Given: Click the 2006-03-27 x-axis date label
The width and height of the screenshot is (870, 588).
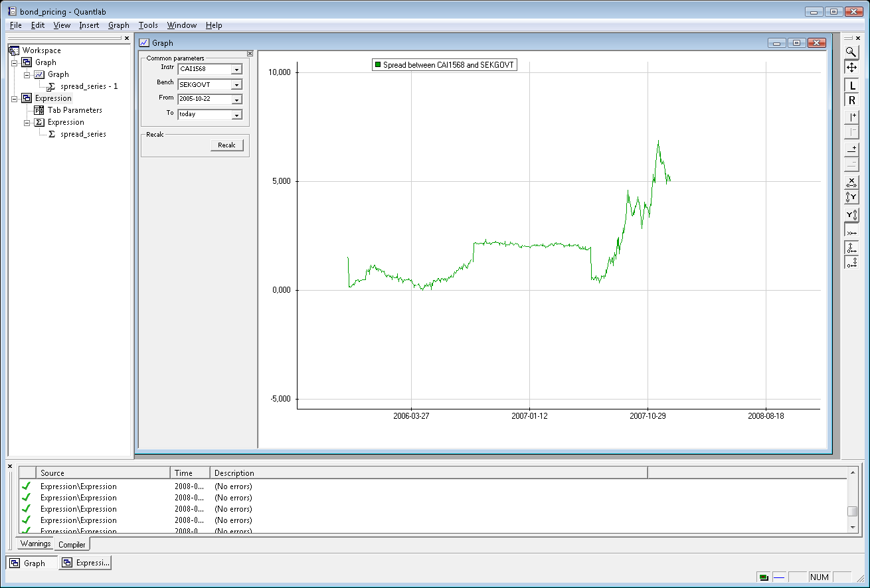Looking at the screenshot, I should click(411, 416).
